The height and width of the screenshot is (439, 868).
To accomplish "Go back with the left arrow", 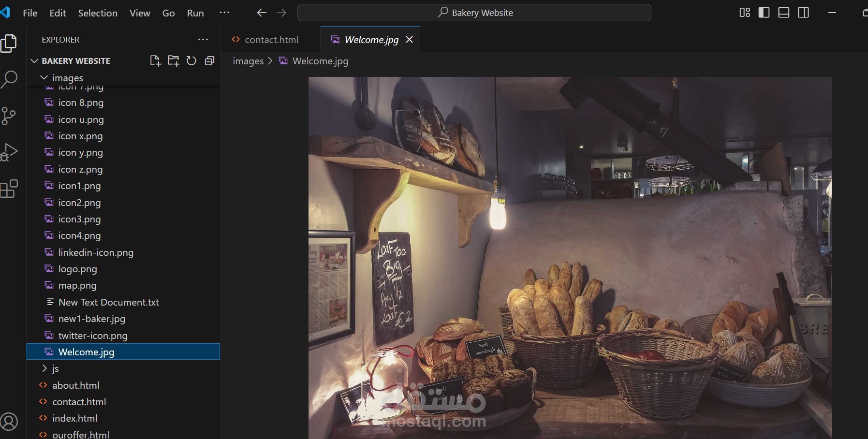I will (262, 13).
